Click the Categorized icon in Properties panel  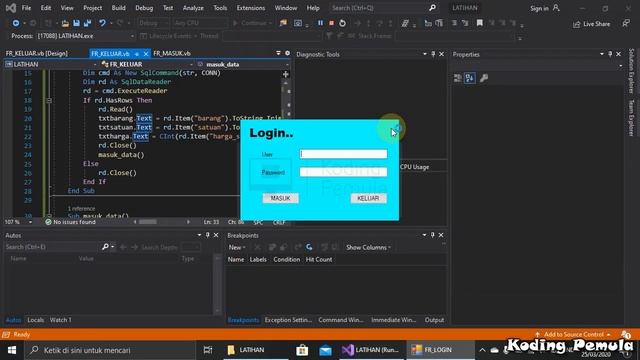pyautogui.click(x=458, y=78)
